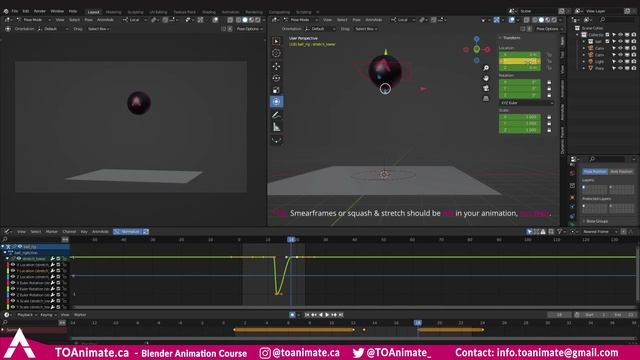Hide the X Location channel eye
The image size is (640, 360).
(13, 264)
